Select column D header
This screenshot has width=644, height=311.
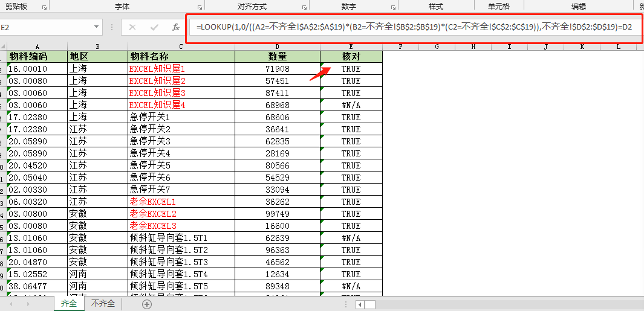(x=278, y=46)
